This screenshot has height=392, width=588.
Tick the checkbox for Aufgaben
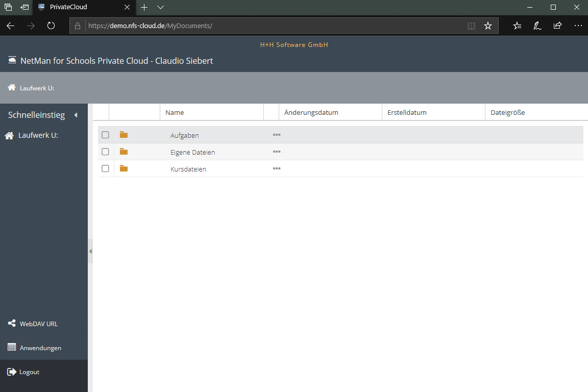(x=105, y=135)
